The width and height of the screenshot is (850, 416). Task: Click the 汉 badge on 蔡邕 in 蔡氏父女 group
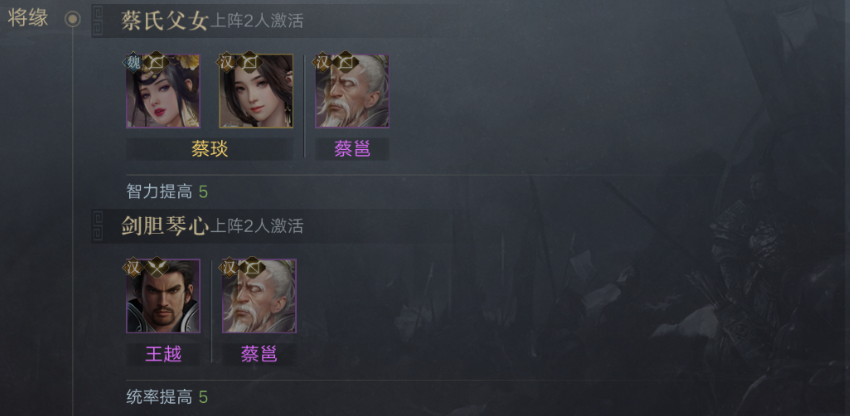(322, 62)
